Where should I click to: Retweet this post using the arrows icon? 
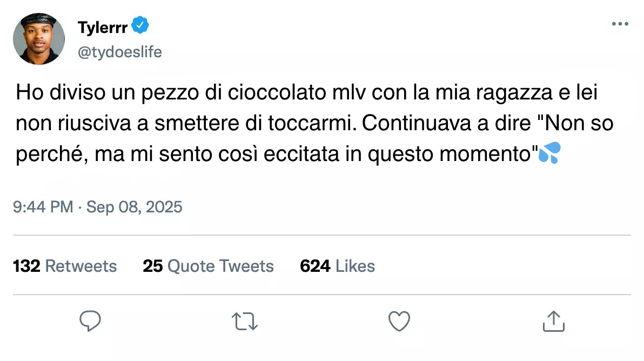coord(244,321)
